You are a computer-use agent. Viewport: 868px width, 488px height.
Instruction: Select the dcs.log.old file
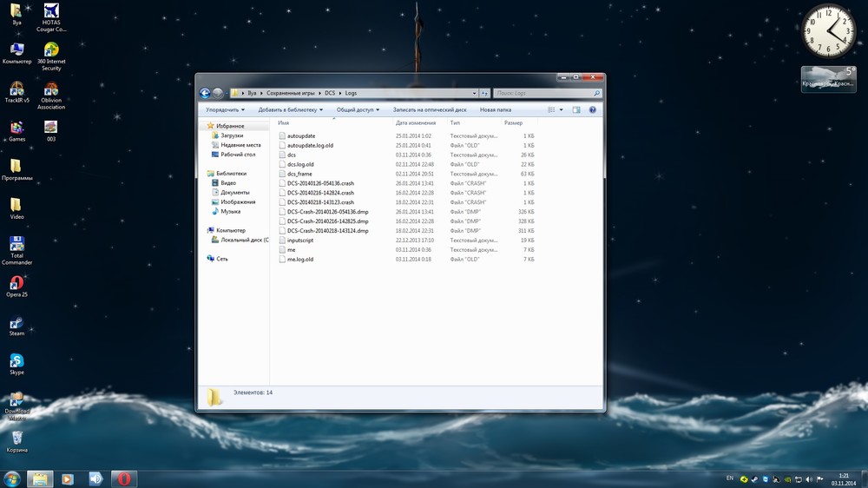coord(300,164)
